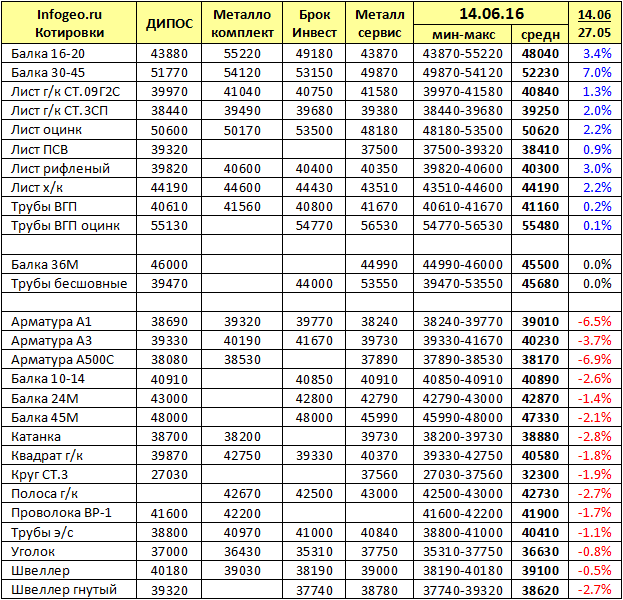Select the Балка 30-45 row label
The image size is (623, 600).
(x=48, y=73)
